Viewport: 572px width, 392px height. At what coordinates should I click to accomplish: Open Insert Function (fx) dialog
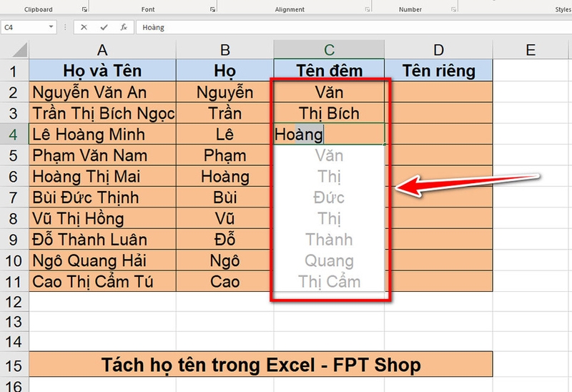(x=124, y=27)
